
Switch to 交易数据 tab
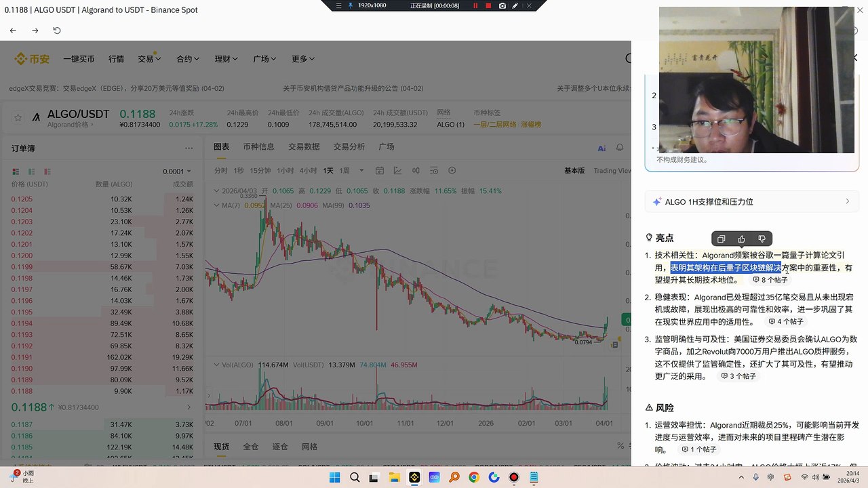pyautogui.click(x=304, y=146)
